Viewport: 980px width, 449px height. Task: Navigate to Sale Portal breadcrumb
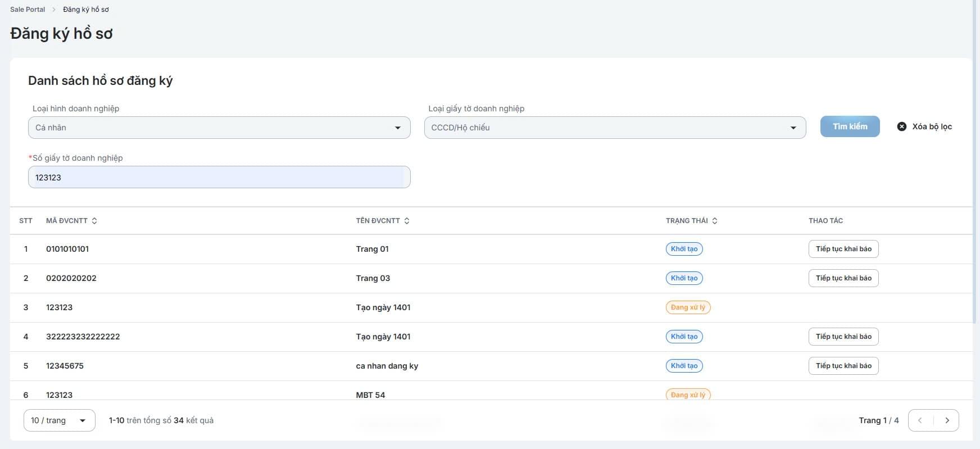(28, 10)
